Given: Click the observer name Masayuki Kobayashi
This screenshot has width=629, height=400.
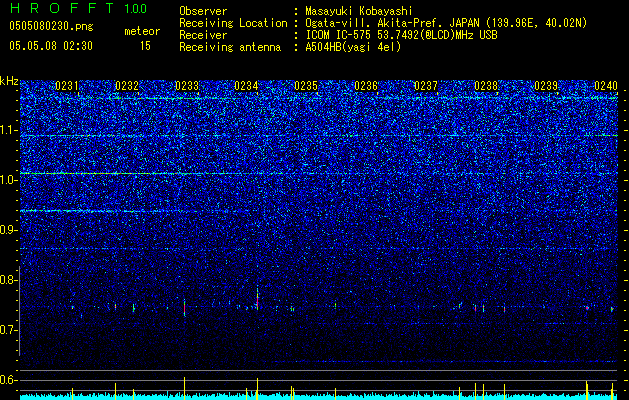Looking at the screenshot, I should coord(359,11).
